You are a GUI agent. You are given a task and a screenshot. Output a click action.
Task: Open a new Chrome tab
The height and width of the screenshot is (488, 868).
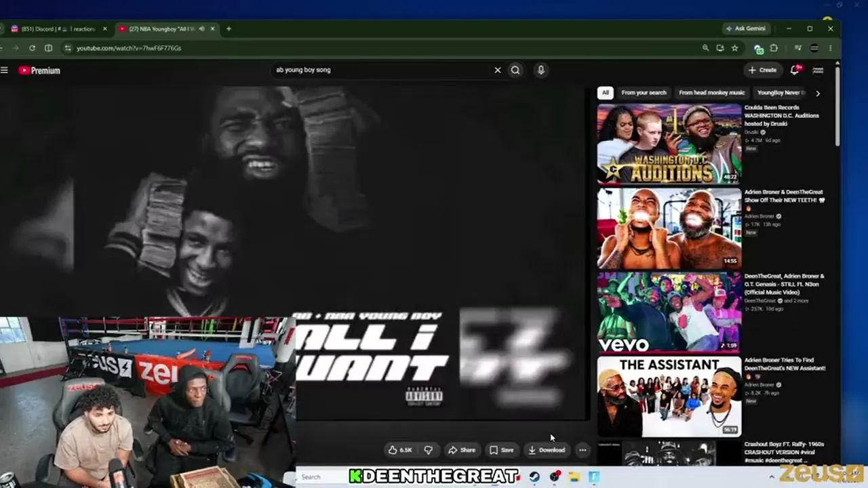coord(229,29)
